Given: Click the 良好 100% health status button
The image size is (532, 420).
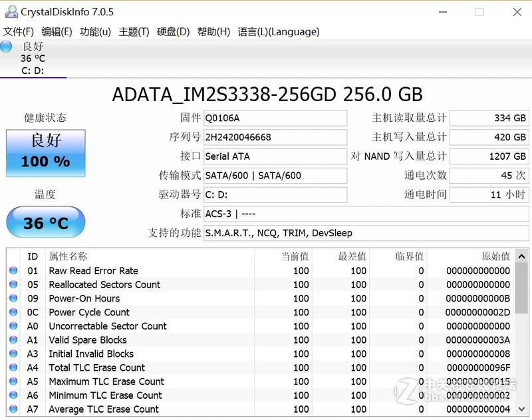Looking at the screenshot, I should tap(45, 150).
